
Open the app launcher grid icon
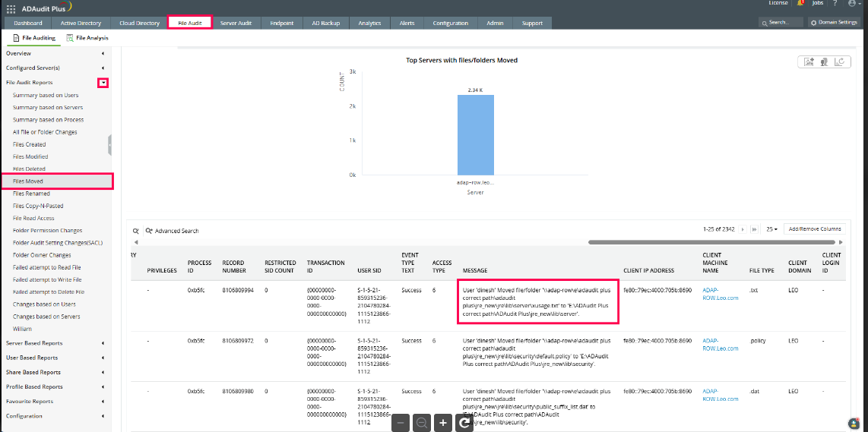coord(10,7)
